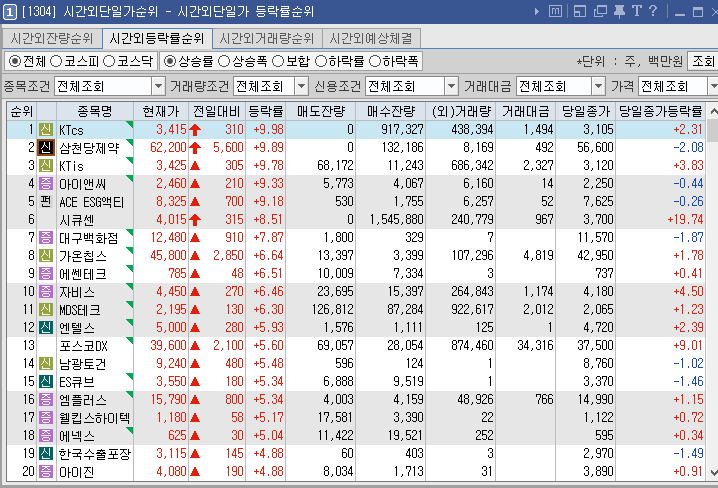Click the boxed 'm' icon in title bar

coord(555,11)
